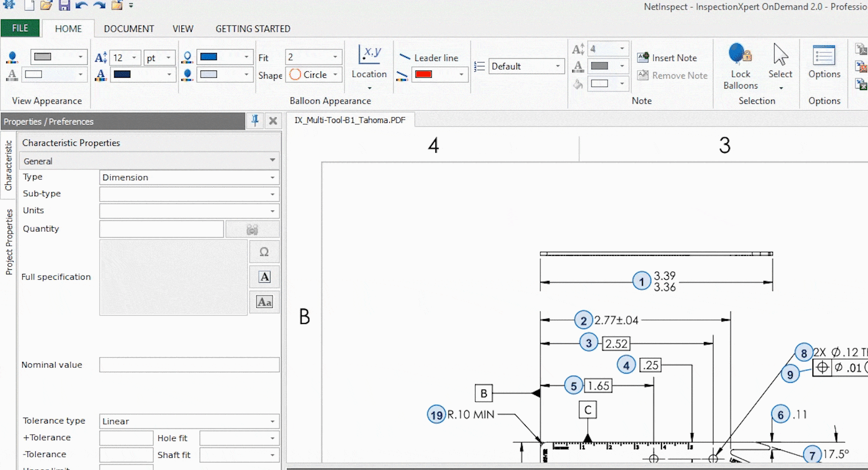Toggle the red leader line style
868x470 pixels.
coord(424,75)
